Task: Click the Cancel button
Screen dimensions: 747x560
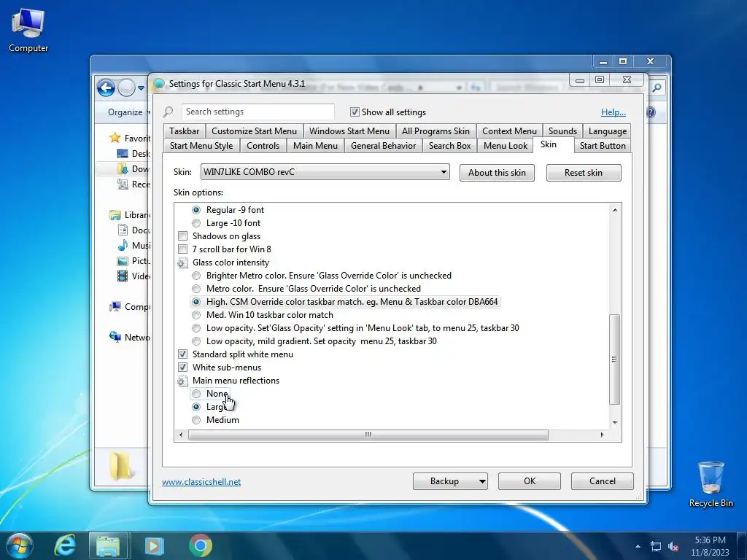Action: click(602, 481)
